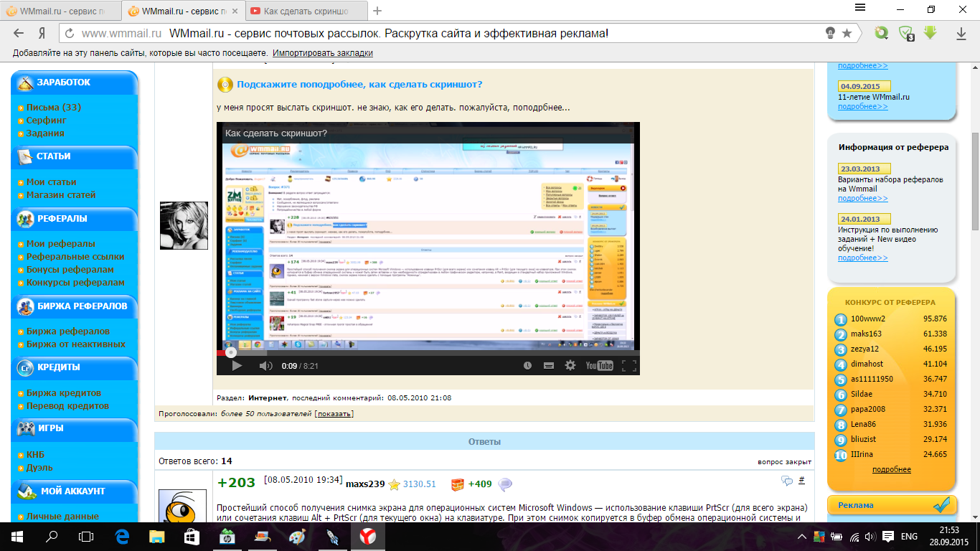
Task: Open Письма (33) in the sidebar
Action: [53, 108]
